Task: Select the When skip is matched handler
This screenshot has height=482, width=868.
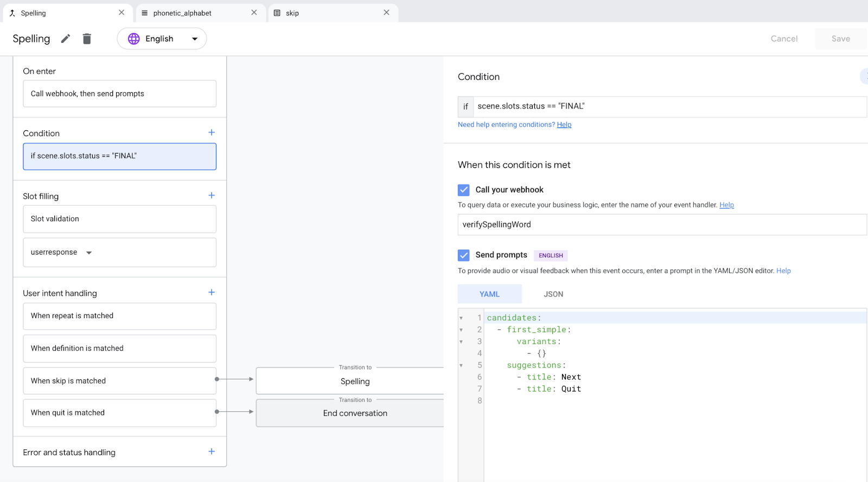Action: 119,381
